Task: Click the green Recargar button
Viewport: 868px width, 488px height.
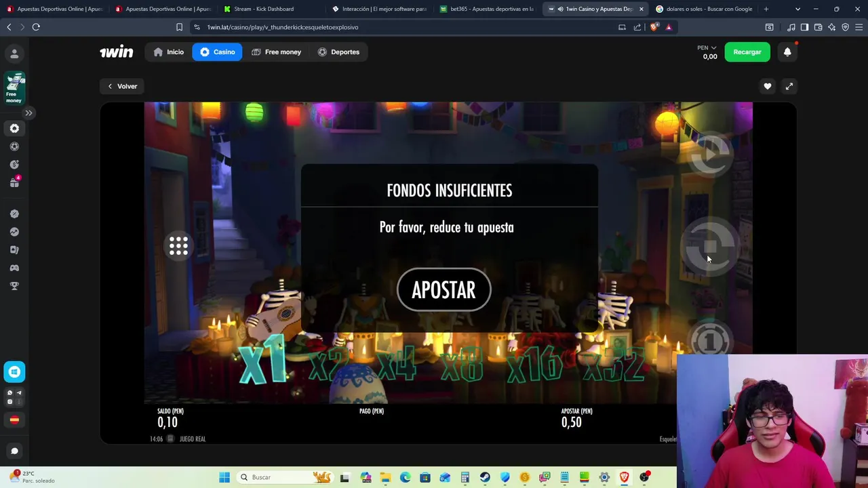Action: pos(747,52)
